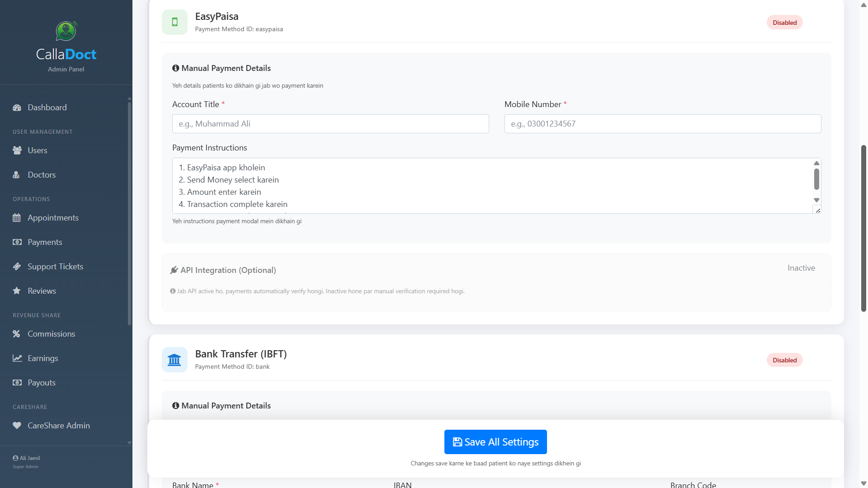Click the EasyPaisa Disabled status badge
The height and width of the screenshot is (488, 868).
(x=784, y=23)
